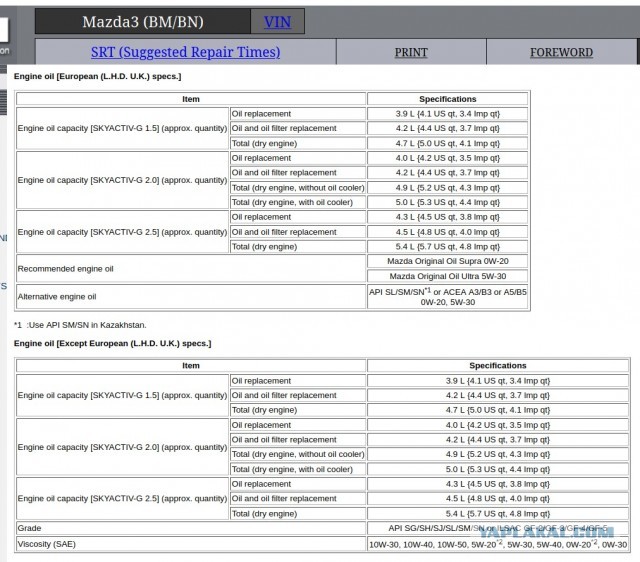Open SRT (Suggested Repair Times) link

[185, 52]
